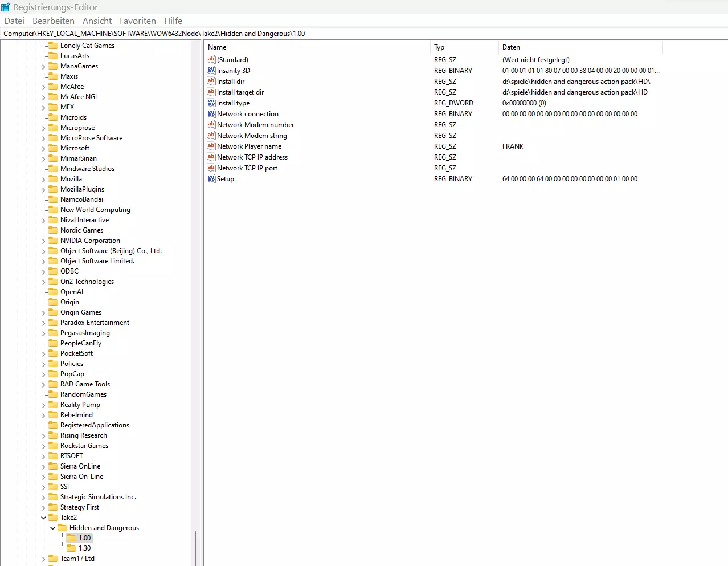The width and height of the screenshot is (728, 566).
Task: Click the registry path address bar
Action: point(364,33)
